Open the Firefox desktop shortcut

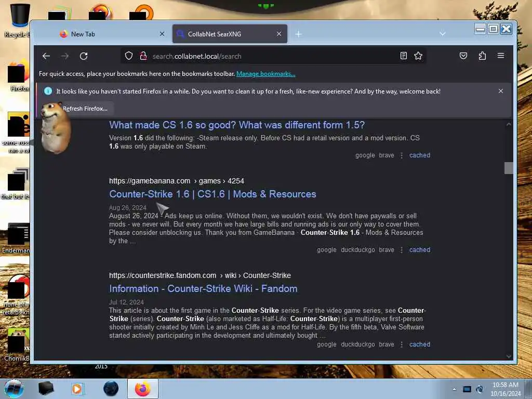18,76
